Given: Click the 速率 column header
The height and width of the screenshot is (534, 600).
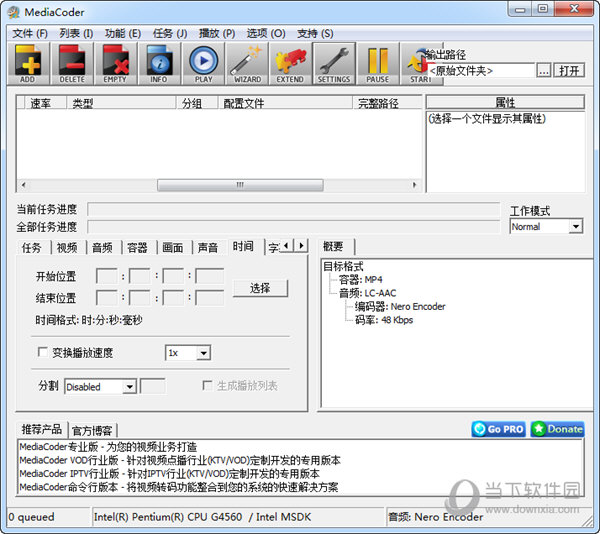Looking at the screenshot, I should coord(46,103).
